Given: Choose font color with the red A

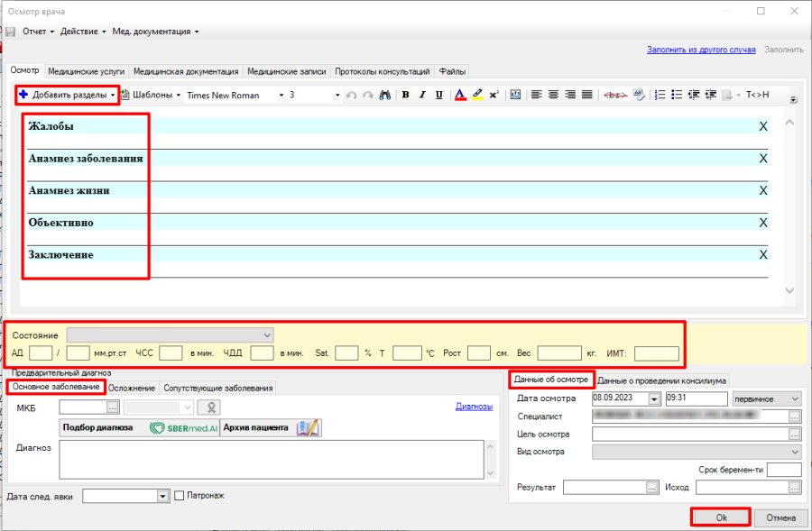Looking at the screenshot, I should click(x=460, y=95).
